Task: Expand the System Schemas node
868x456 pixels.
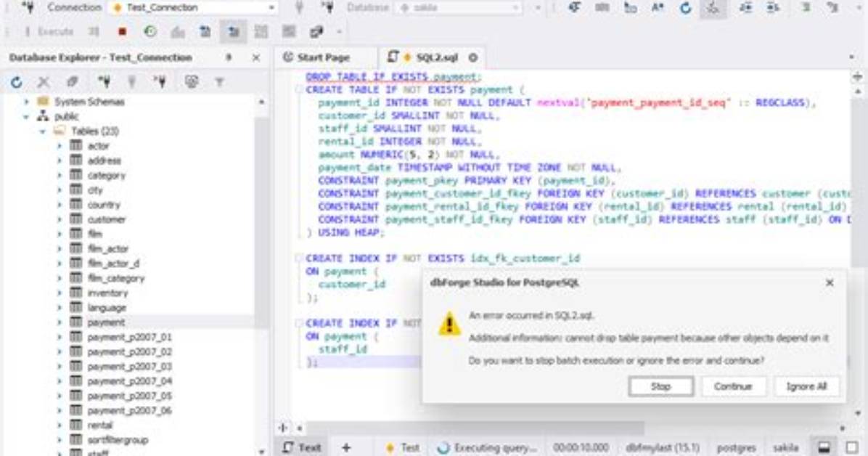Action: [x=26, y=102]
